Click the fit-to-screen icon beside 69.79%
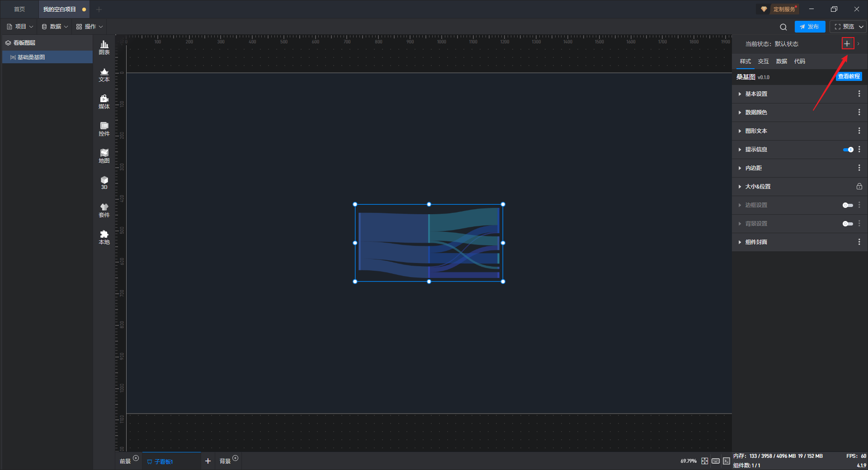 tap(705, 461)
